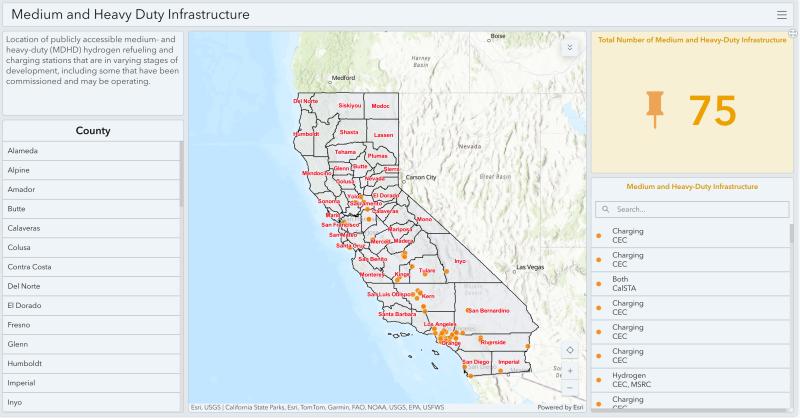Select Contra Costa in the County list
The image size is (800, 418).
[92, 267]
